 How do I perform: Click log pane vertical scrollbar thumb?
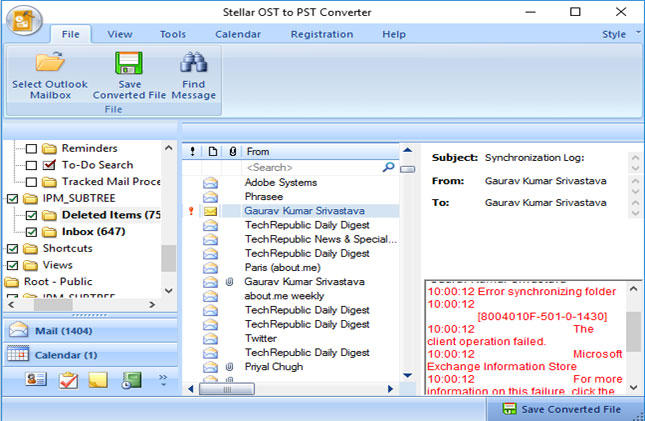(x=633, y=332)
